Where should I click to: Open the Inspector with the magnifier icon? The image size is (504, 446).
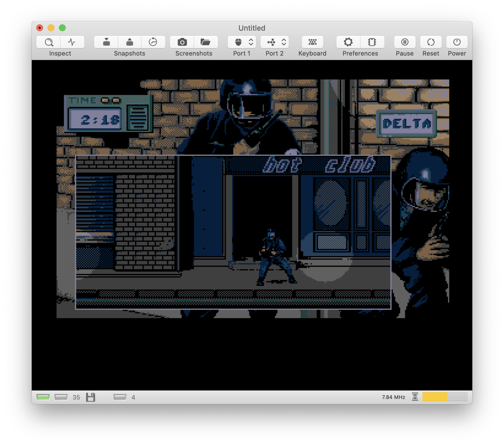48,42
